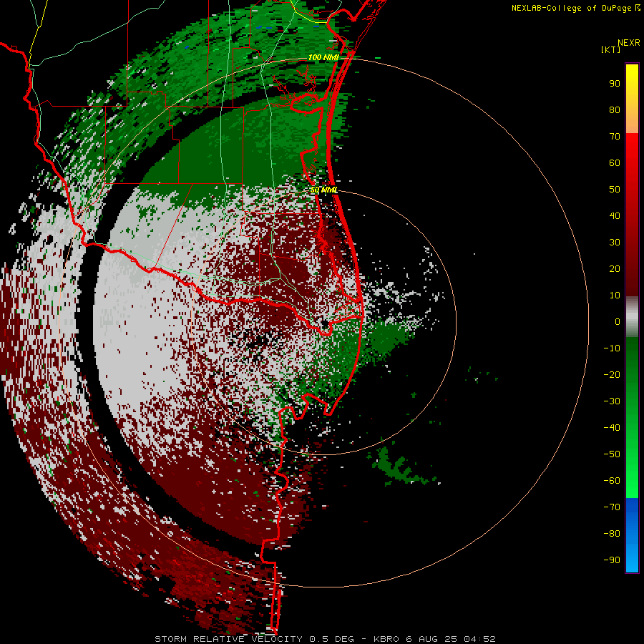This screenshot has height=644, width=644.
Task: Click the positive 60 knot scale value
Action: 615,163
